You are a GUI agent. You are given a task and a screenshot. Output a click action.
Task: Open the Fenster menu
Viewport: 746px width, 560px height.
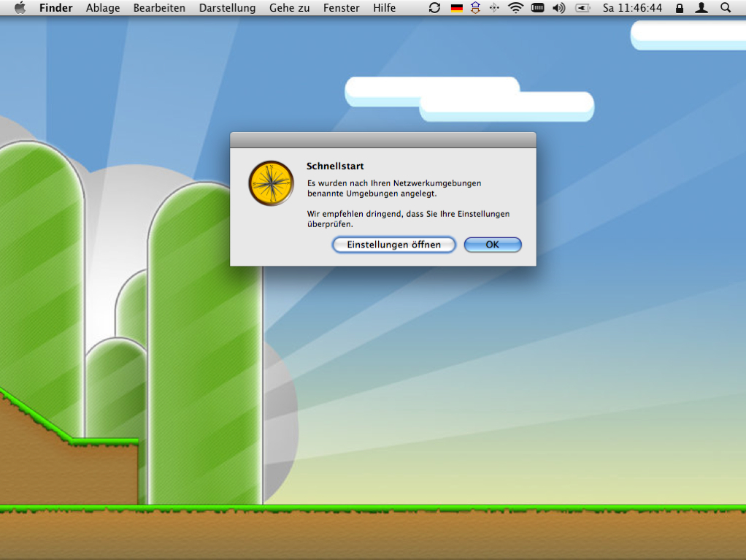pos(341,7)
